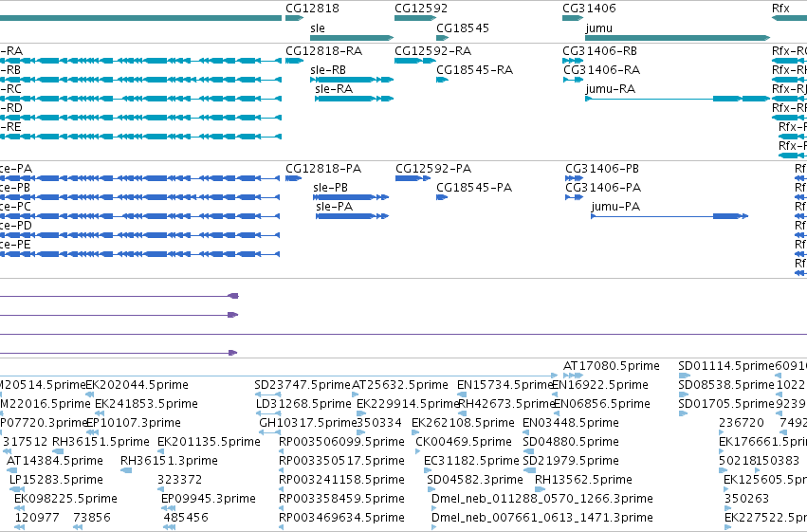807x532 pixels.
Task: Click EST CK00469.5prime
Action: coord(464,442)
